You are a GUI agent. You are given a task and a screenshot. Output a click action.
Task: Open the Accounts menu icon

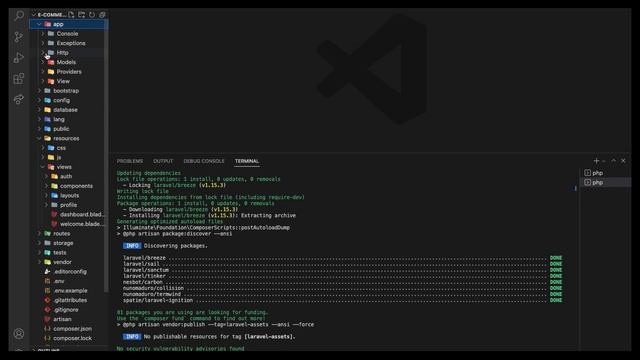tap(19, 333)
